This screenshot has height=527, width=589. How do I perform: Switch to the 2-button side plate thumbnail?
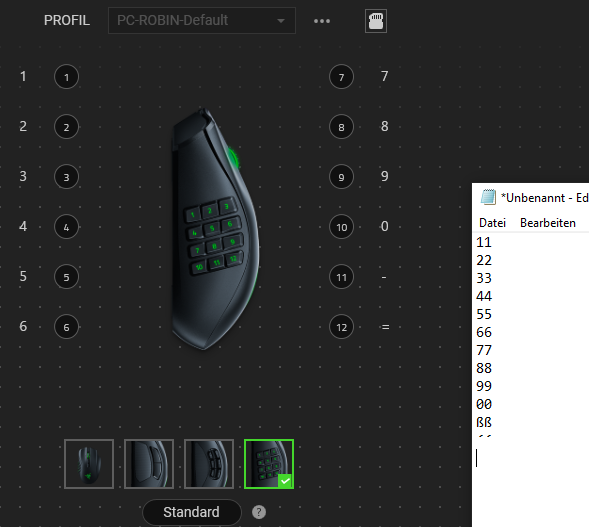pos(149,464)
